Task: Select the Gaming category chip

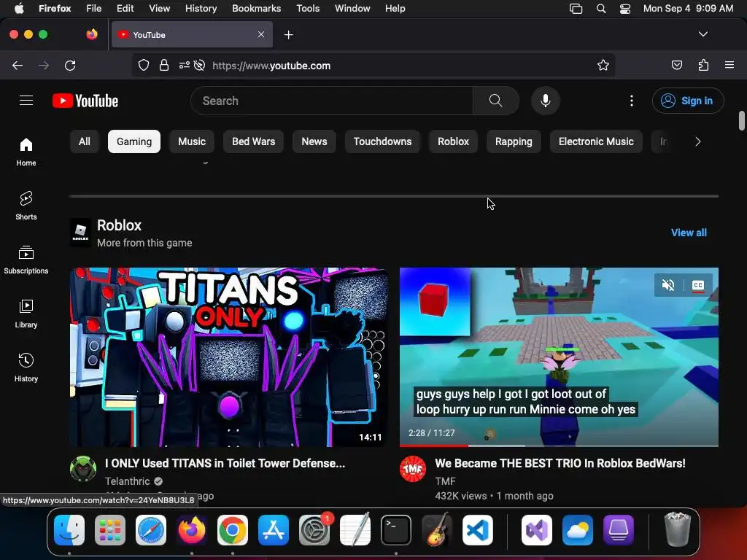Action: click(x=134, y=141)
